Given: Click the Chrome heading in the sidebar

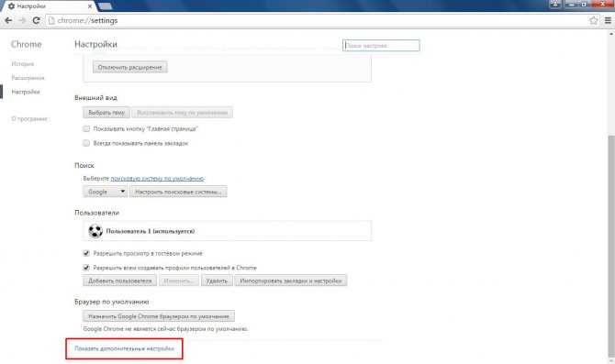Looking at the screenshot, I should click(x=27, y=44).
